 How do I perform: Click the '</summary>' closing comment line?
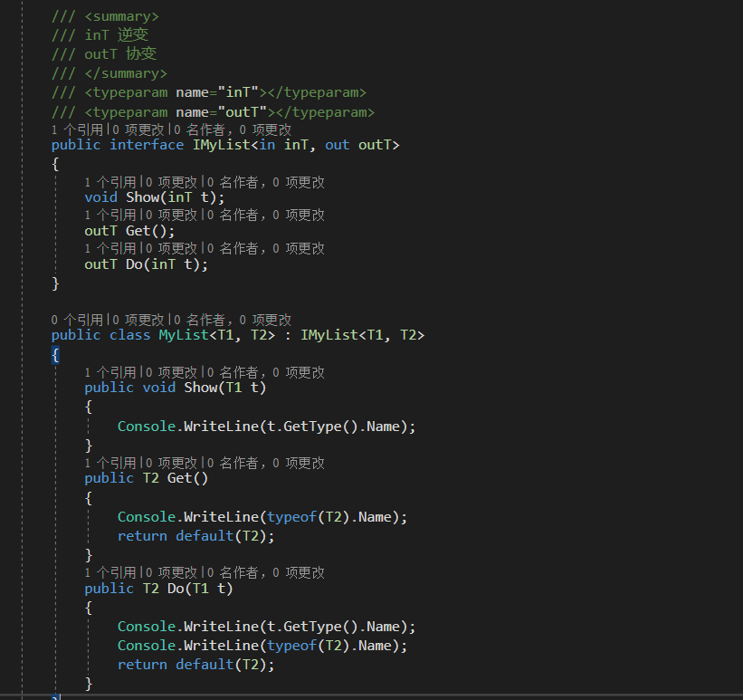point(110,73)
